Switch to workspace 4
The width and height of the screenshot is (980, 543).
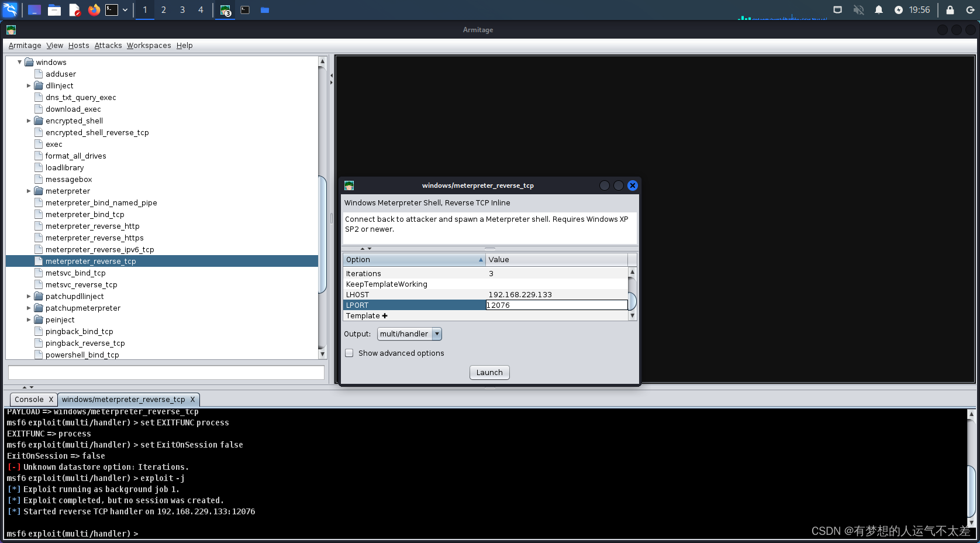[201, 10]
